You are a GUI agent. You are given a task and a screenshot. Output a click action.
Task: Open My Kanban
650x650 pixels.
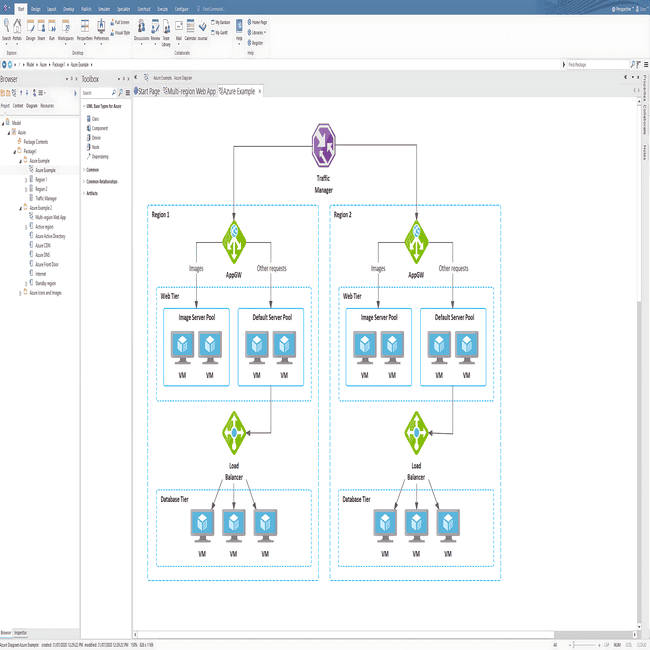click(221, 22)
